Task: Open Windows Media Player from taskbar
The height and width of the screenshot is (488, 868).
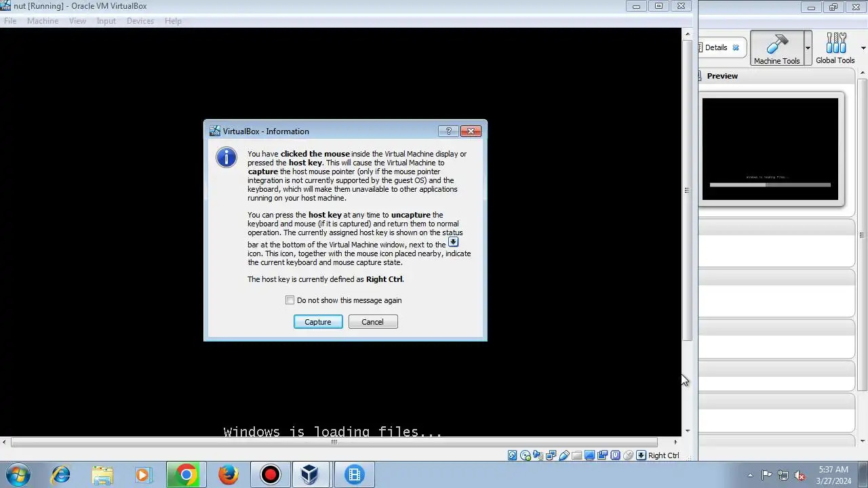Action: click(x=143, y=475)
